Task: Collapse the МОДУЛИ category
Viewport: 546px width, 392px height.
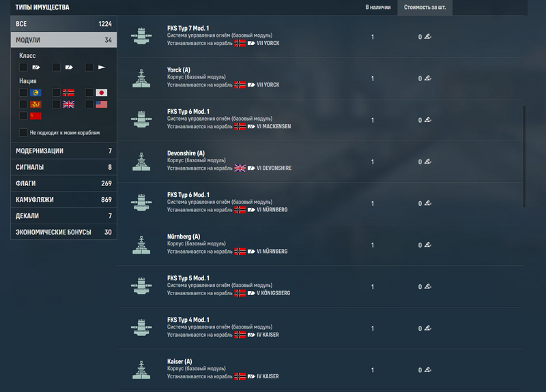Action: click(x=63, y=40)
